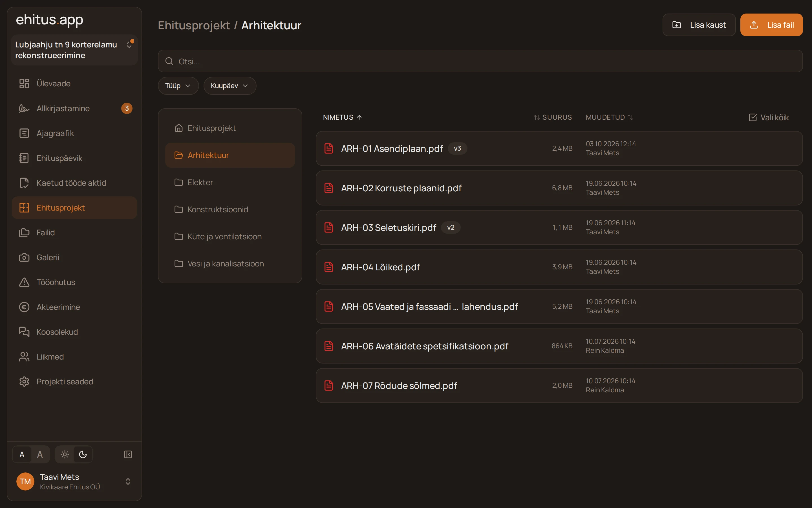
Task: Click the v3 version badge on ARH-01
Action: pyautogui.click(x=457, y=148)
